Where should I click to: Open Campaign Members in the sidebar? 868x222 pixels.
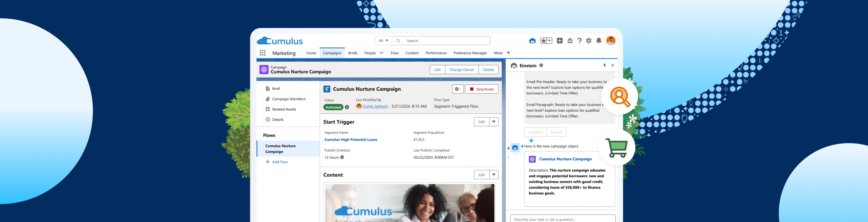point(286,99)
